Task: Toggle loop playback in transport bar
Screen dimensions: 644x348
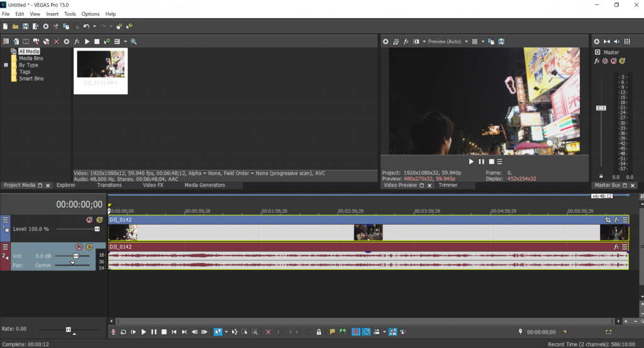Action: (x=123, y=332)
